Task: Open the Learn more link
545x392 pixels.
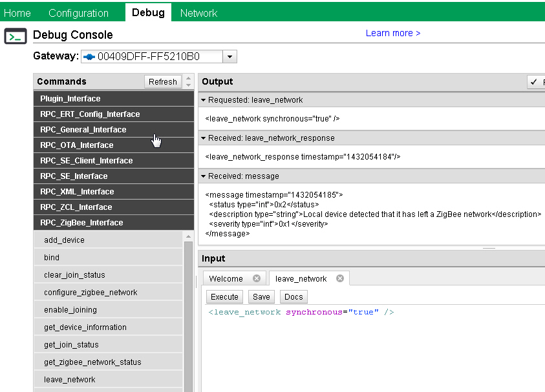Action: [x=393, y=33]
